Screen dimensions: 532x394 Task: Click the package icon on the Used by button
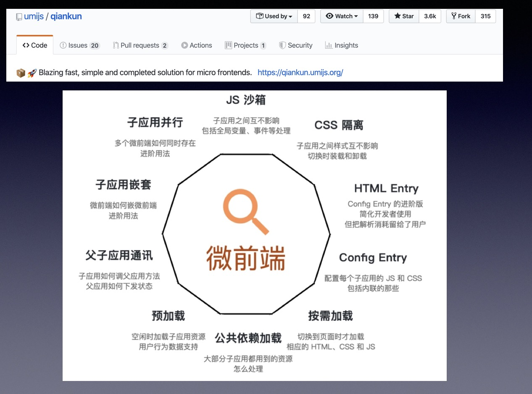pos(261,16)
